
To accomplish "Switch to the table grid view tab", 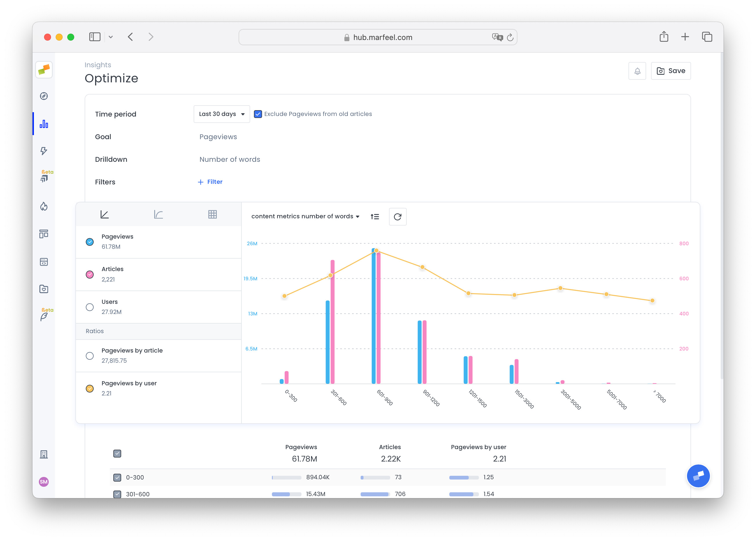I will (212, 214).
